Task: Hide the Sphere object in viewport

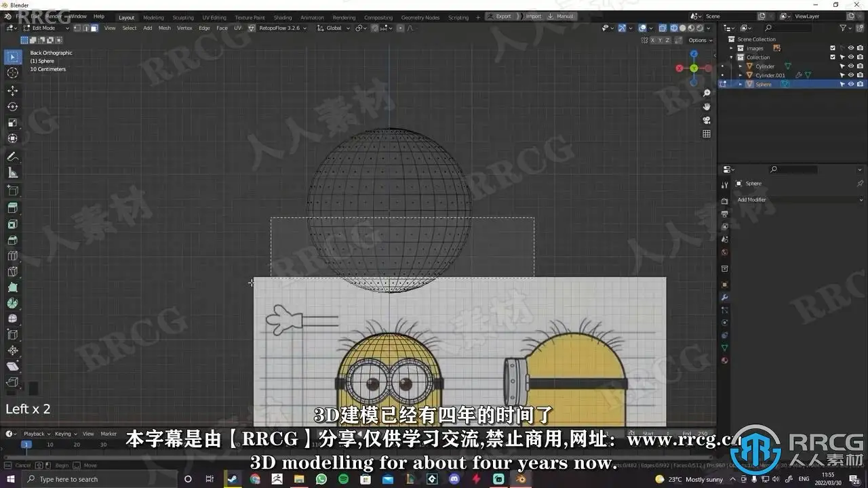Action: tap(851, 84)
